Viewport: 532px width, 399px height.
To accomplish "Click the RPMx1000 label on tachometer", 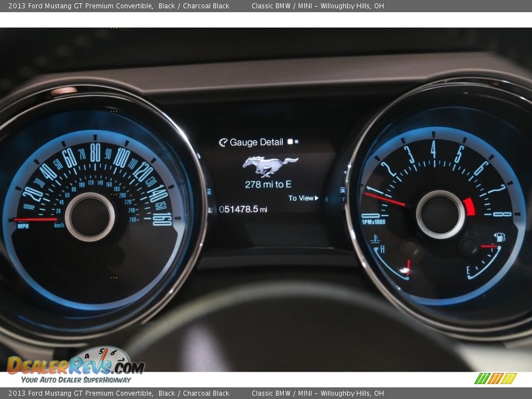I will (374, 222).
